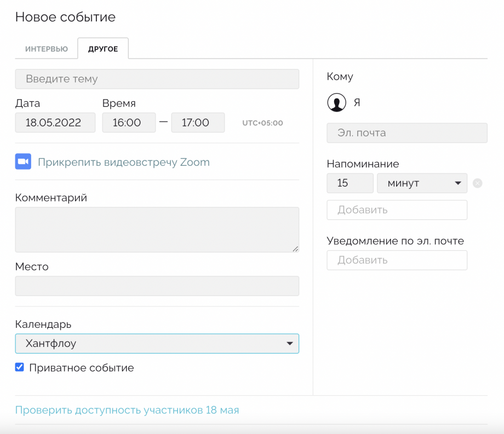Select the ДРУГОЕ tab
The image size is (504, 434).
click(x=103, y=49)
